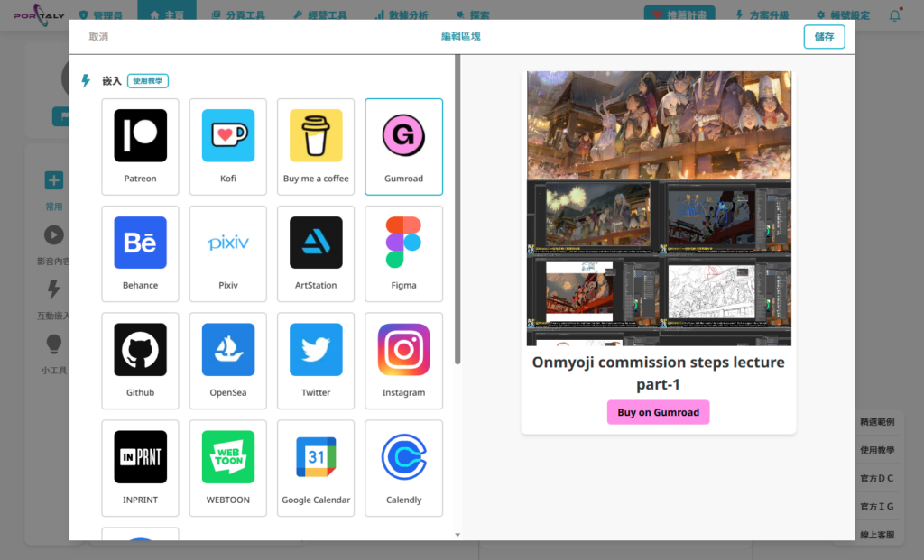
Task: Click 取消 to cancel editing
Action: pos(98,36)
